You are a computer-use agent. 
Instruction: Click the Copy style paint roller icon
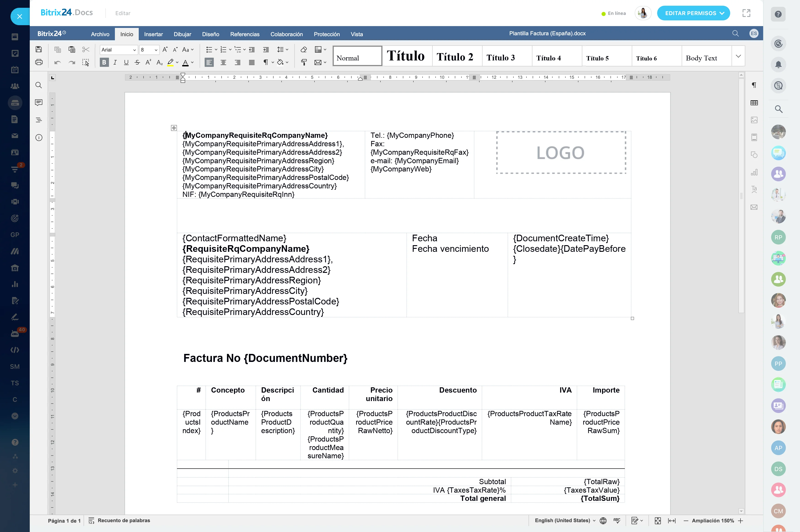tap(304, 62)
